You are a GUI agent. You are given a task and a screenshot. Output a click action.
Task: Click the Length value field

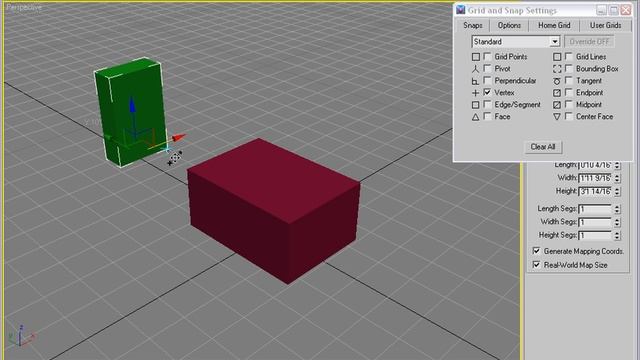click(x=595, y=165)
